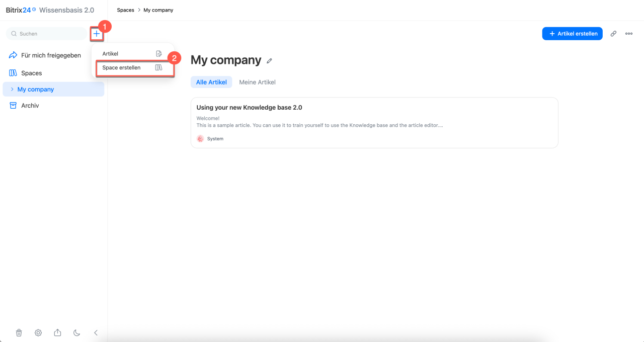Click the plus icon next to search
Image resolution: width=644 pixels, height=342 pixels.
click(97, 34)
